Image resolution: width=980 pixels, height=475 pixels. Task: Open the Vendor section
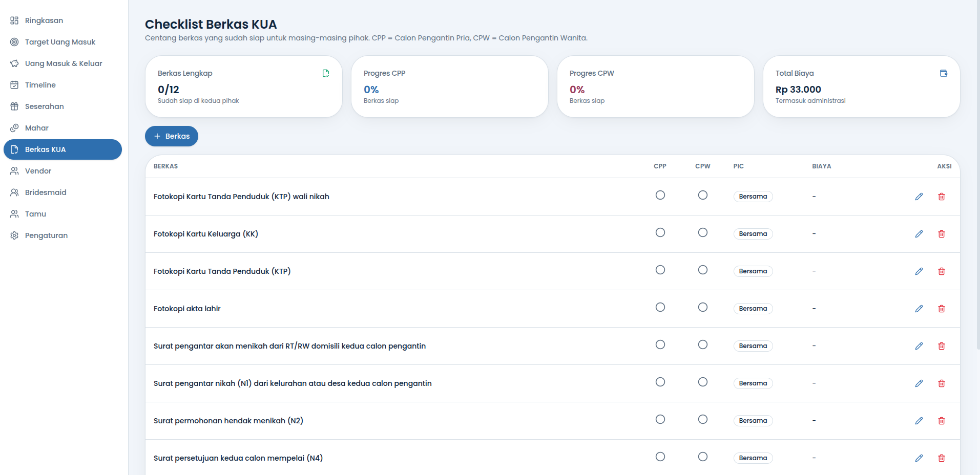(62, 171)
